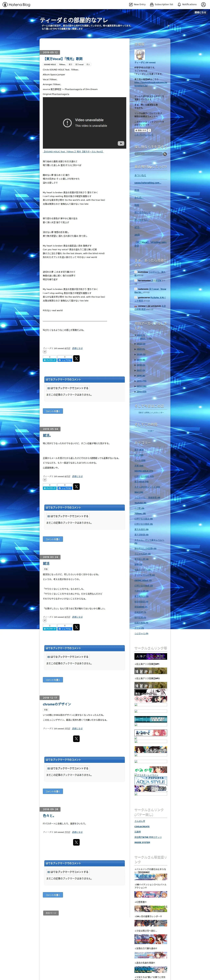Open Subscription list in the header
Viewport: 210px width, 980px height.
coord(162,5)
